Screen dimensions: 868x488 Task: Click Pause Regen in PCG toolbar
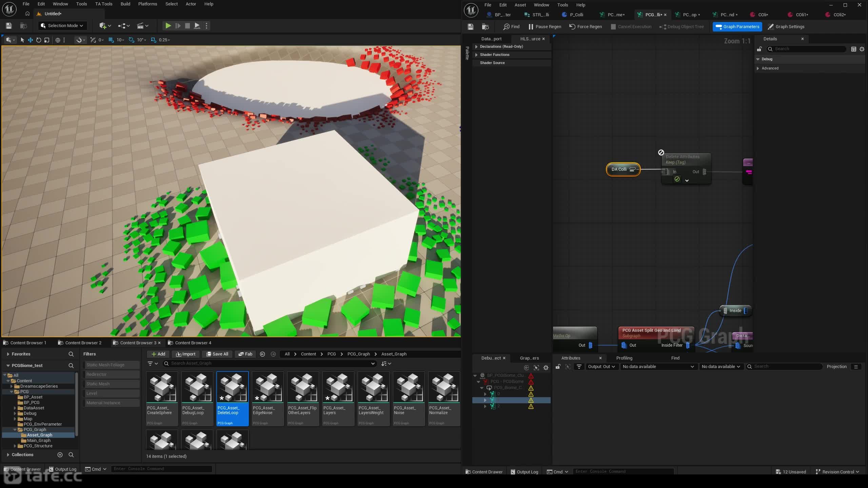tap(545, 26)
